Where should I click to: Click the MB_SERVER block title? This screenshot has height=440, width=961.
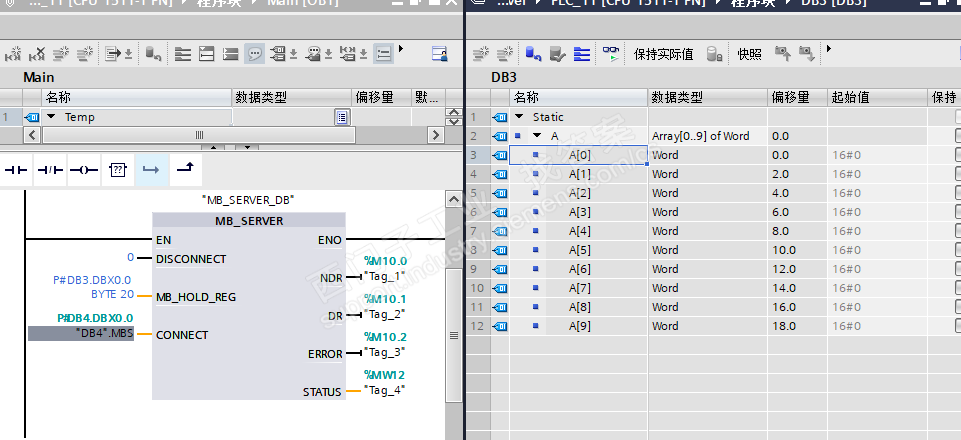(249, 221)
